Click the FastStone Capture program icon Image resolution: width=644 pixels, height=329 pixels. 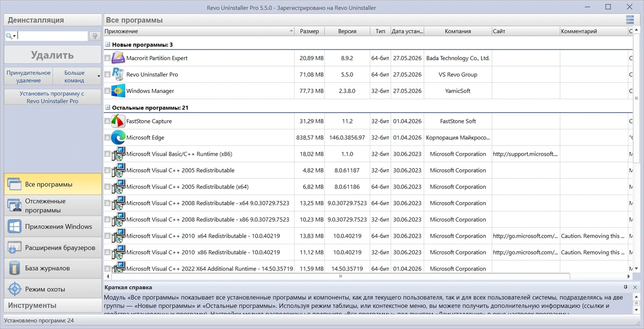tap(118, 121)
